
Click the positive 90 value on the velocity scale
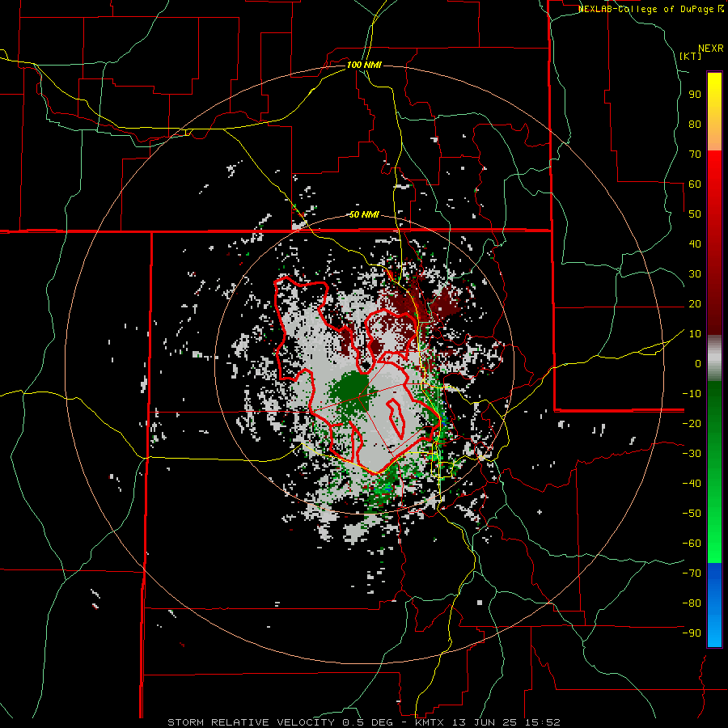coord(695,95)
